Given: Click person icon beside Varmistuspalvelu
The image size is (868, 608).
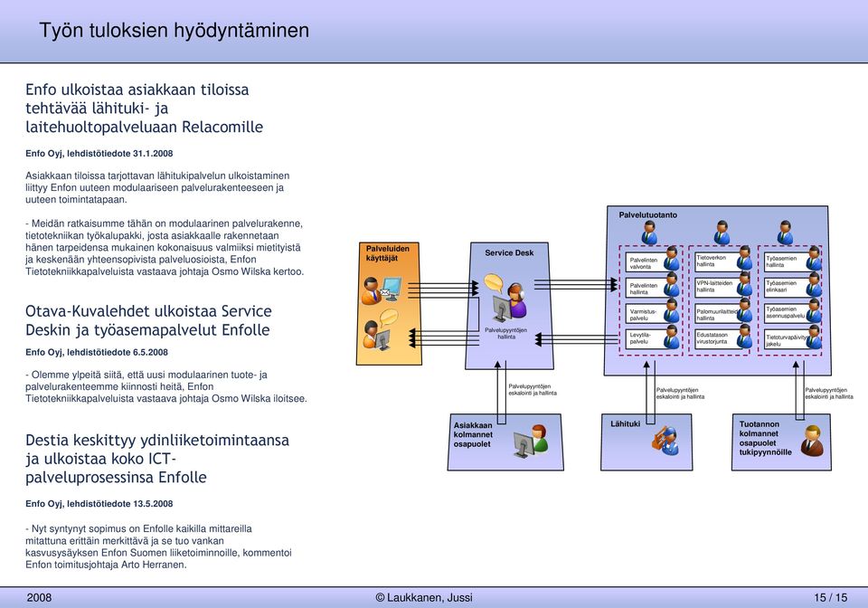Looking at the screenshot, I should [x=672, y=310].
